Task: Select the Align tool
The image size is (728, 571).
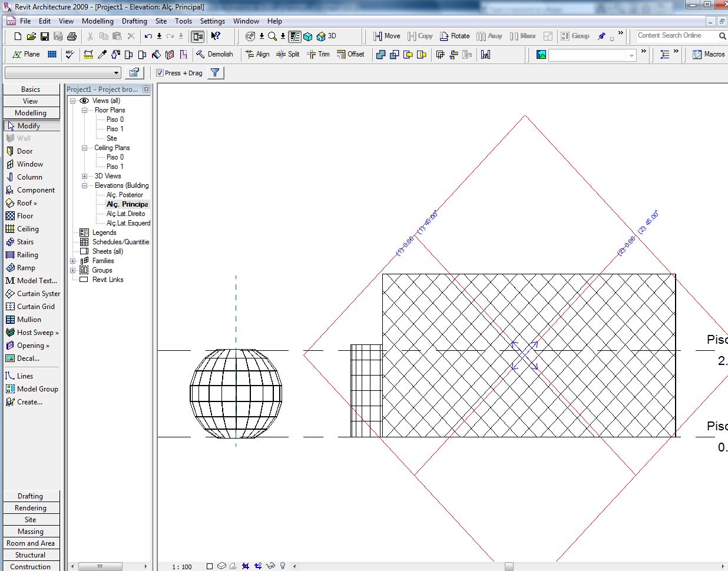Action: tap(257, 54)
